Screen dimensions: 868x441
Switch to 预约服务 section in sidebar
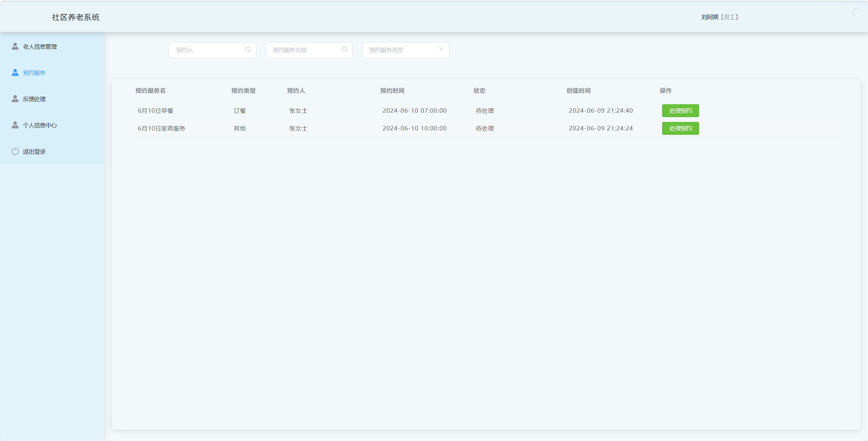point(34,73)
